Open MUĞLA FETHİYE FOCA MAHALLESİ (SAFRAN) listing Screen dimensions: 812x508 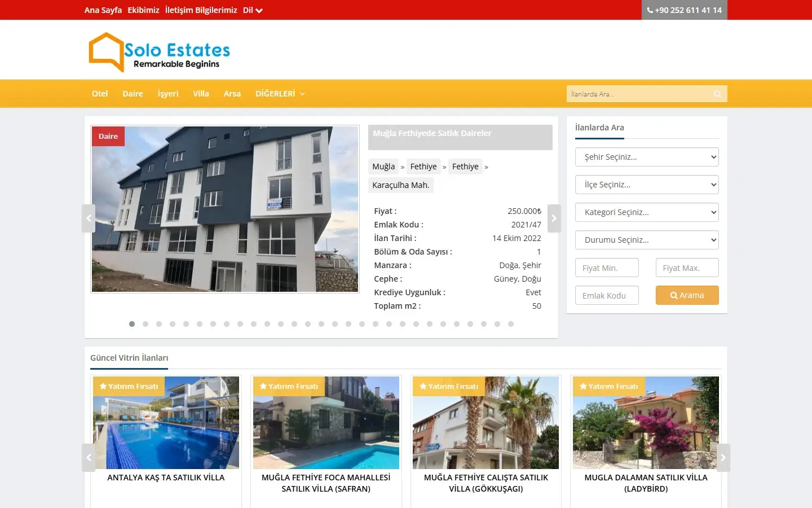(x=326, y=483)
